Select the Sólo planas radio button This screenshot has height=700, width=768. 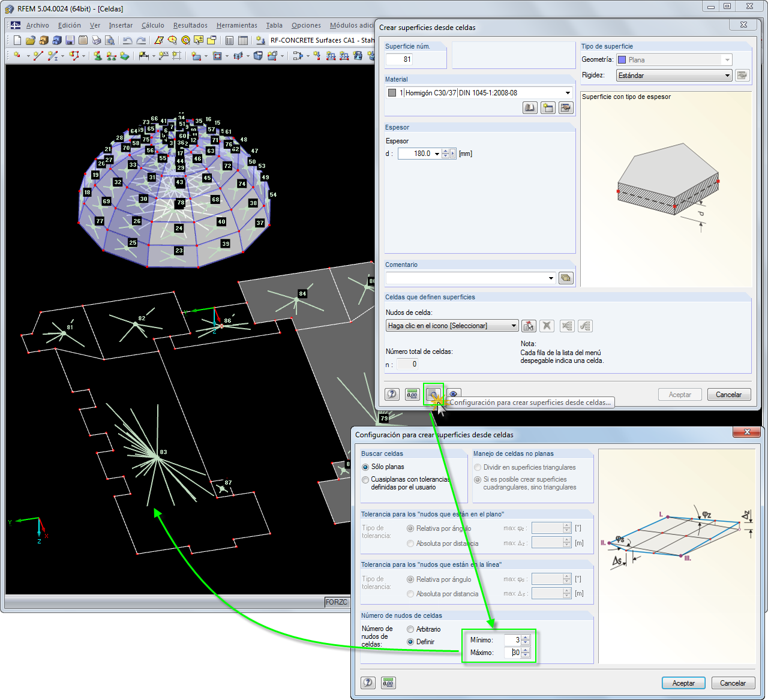[x=366, y=467]
